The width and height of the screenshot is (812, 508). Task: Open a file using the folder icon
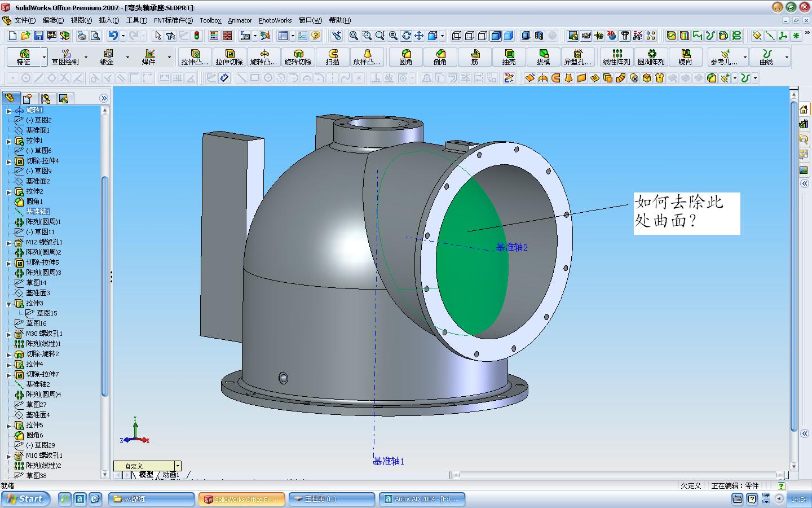click(x=25, y=36)
